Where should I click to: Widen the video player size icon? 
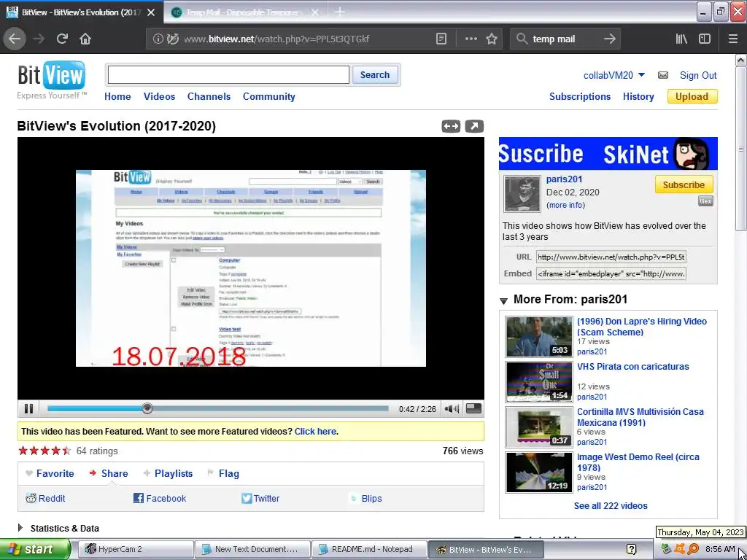(451, 126)
